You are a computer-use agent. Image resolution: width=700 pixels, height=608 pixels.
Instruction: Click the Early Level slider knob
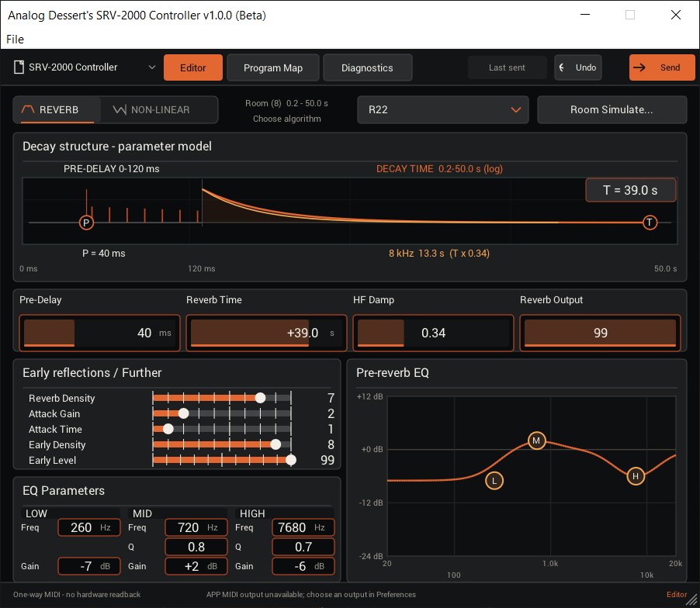click(x=290, y=459)
